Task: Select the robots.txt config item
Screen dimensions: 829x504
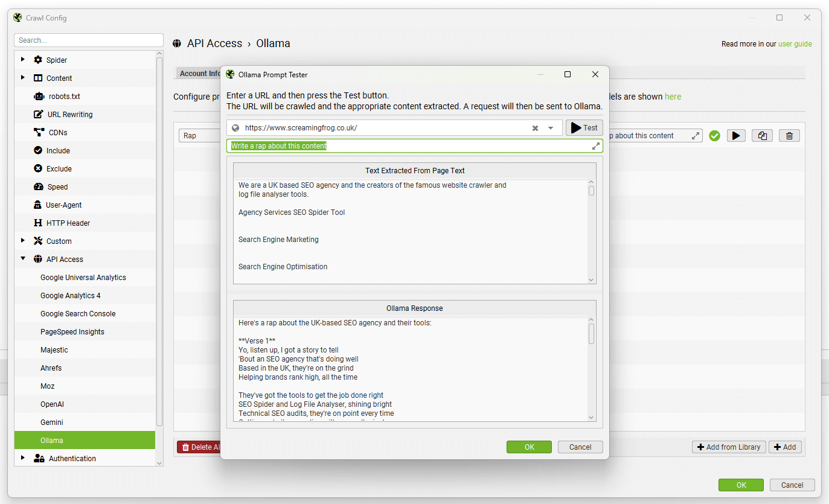Action: point(64,96)
